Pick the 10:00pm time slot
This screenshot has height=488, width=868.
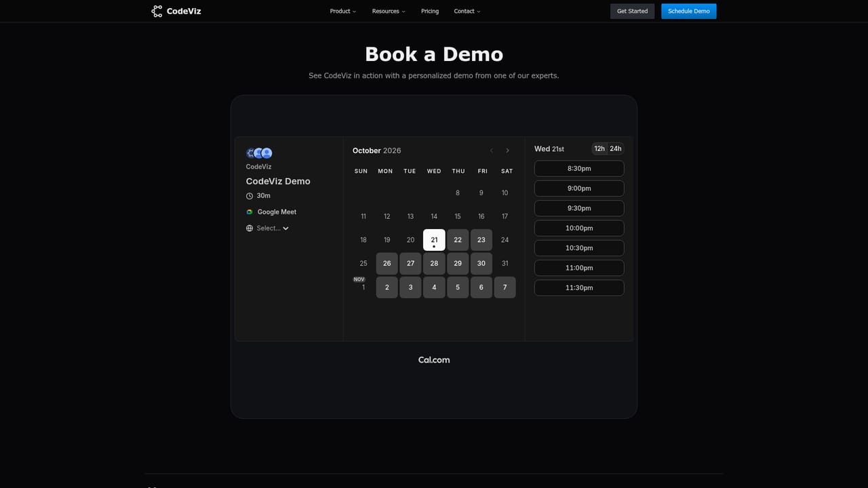pos(579,228)
